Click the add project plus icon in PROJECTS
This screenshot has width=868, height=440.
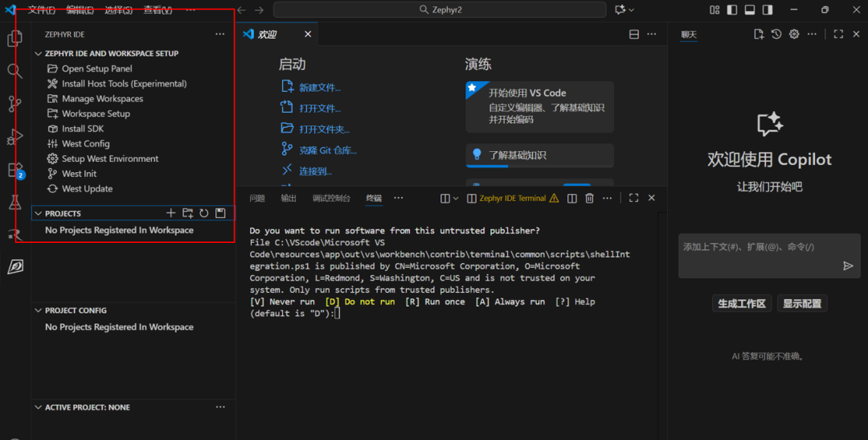coord(170,213)
